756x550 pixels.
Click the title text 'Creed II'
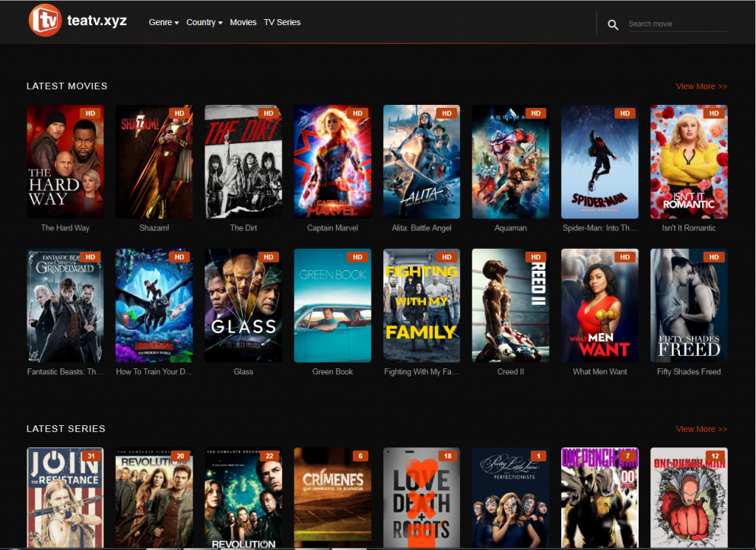511,371
